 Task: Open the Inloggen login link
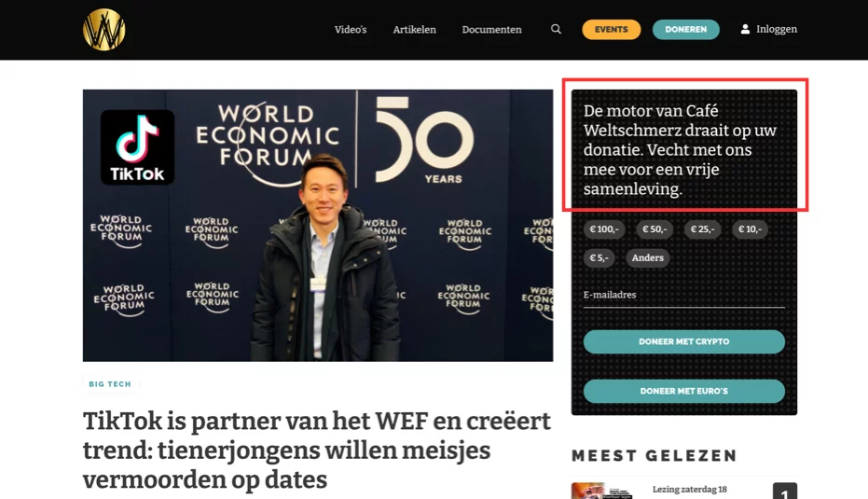point(777,29)
